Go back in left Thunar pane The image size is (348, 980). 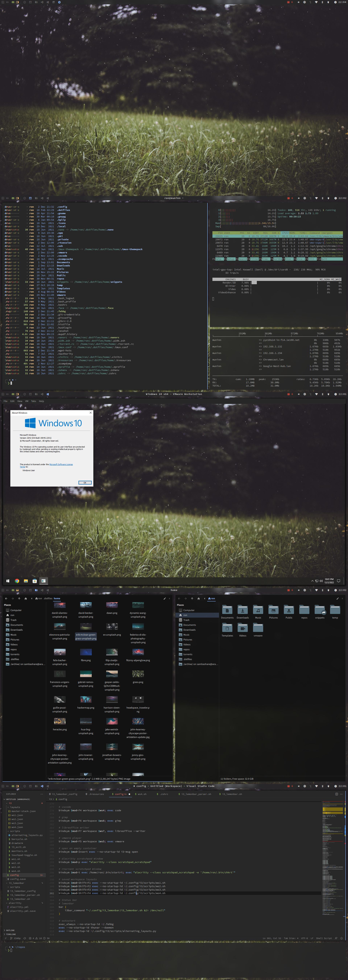(6, 598)
